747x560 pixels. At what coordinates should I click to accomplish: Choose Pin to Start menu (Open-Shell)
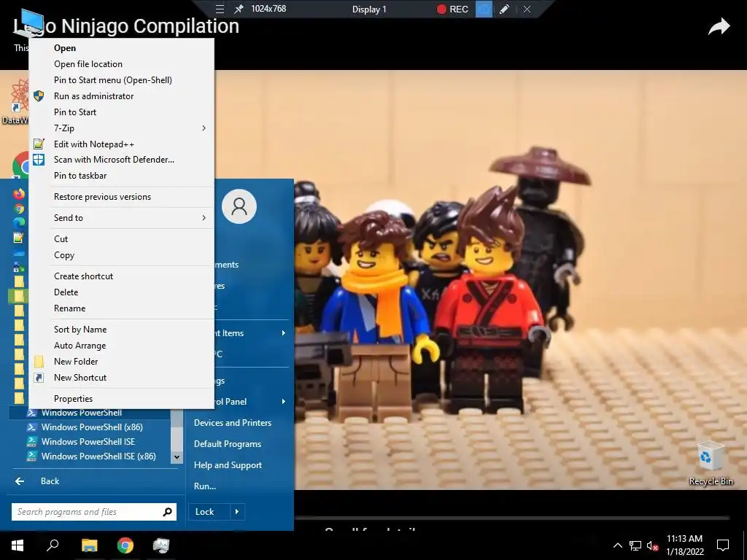122,80
